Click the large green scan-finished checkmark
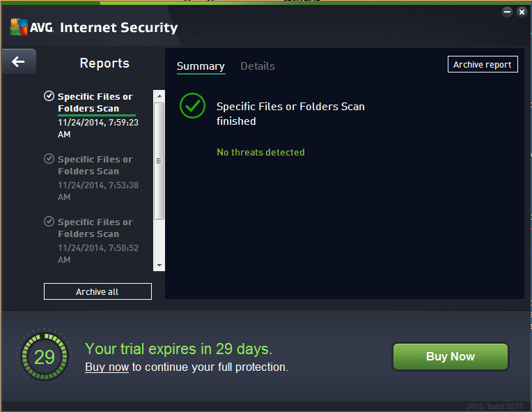Screen dimensions: 532x412 coord(192,105)
